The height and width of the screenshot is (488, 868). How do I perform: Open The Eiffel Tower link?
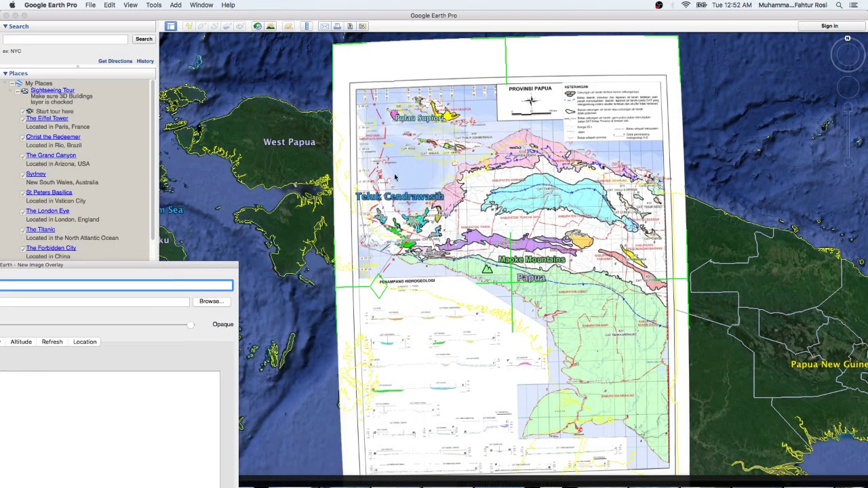point(47,119)
